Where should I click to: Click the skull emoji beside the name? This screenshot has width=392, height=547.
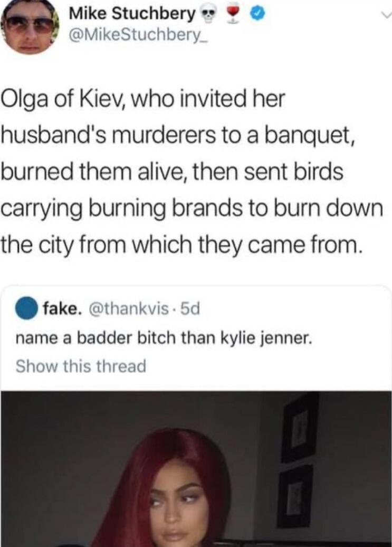pos(209,15)
